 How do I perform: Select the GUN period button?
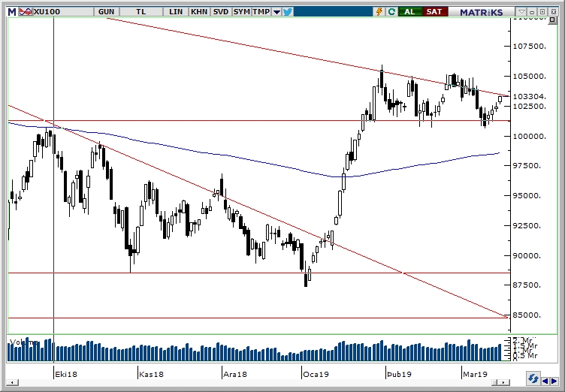point(106,11)
